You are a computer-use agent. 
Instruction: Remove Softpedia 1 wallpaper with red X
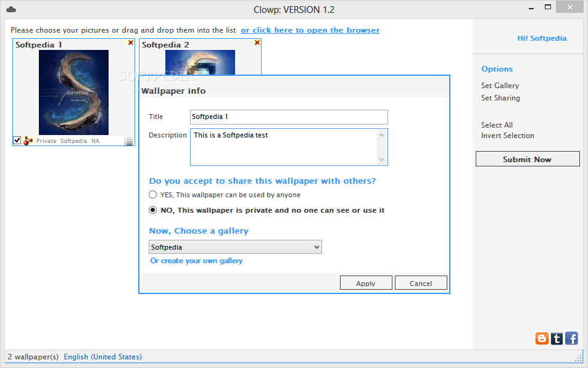pyautogui.click(x=131, y=43)
